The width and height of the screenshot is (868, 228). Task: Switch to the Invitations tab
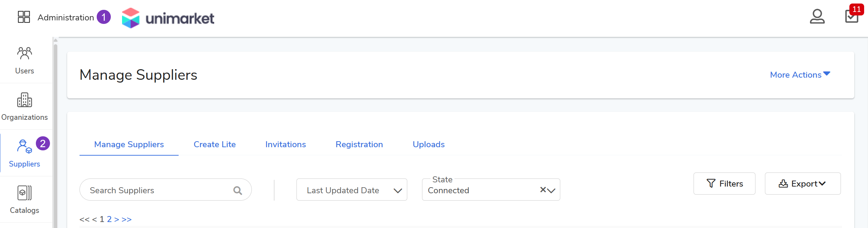tap(285, 144)
